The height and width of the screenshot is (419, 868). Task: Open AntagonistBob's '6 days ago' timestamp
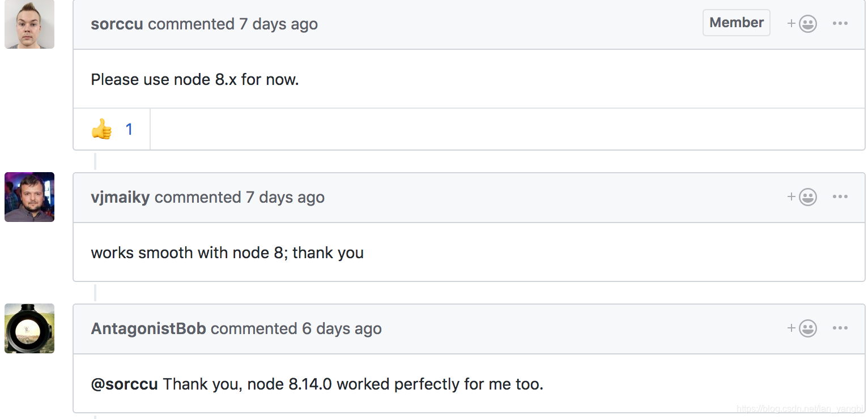click(x=342, y=329)
